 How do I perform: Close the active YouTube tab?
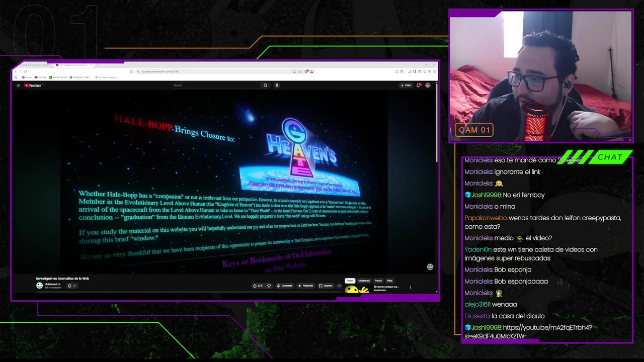(x=91, y=65)
